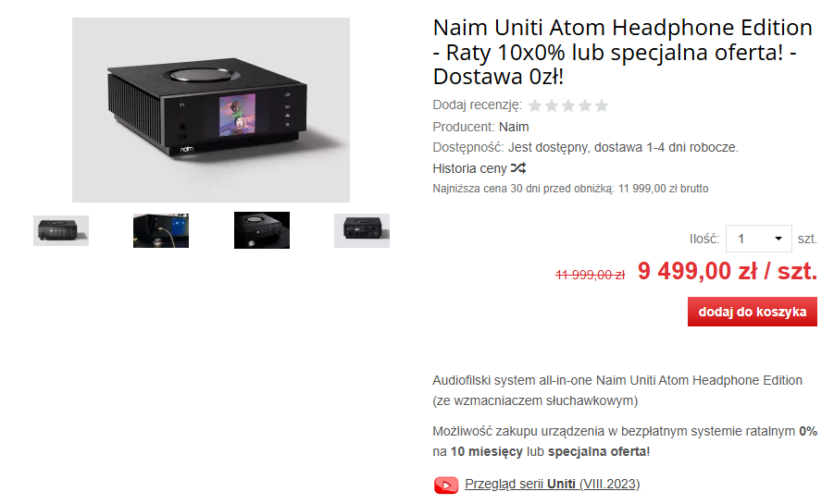This screenshot has width=834, height=504.
Task: Click the red YouTube play icon
Action: tap(446, 485)
